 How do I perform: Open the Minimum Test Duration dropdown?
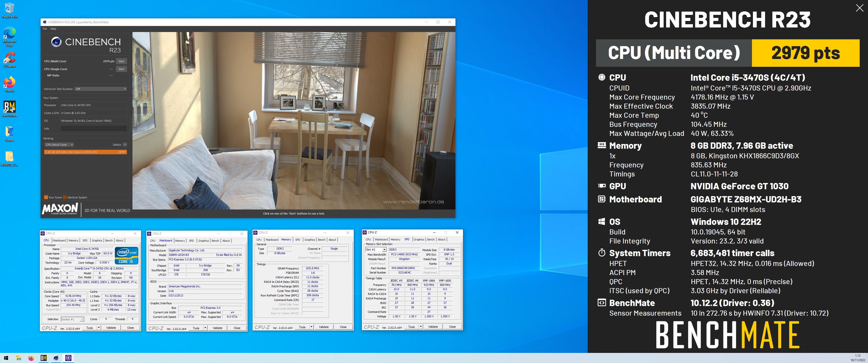pos(101,89)
